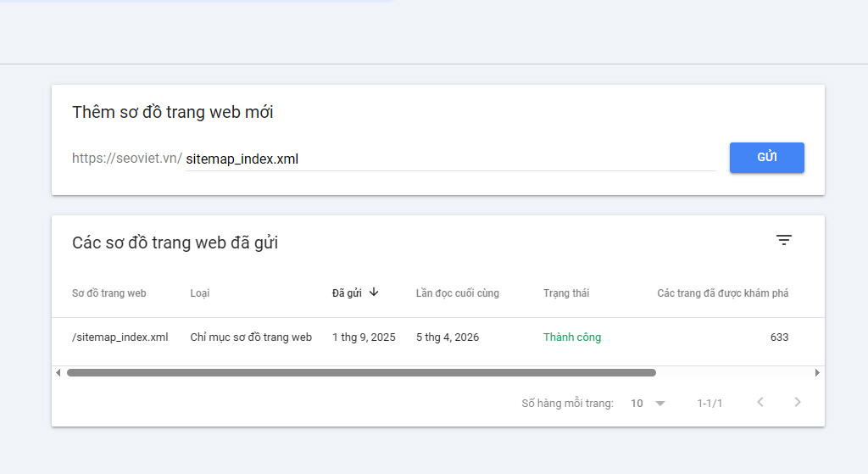Image resolution: width=868 pixels, height=474 pixels.
Task: Go to the previous page chevron
Action: pos(760,403)
